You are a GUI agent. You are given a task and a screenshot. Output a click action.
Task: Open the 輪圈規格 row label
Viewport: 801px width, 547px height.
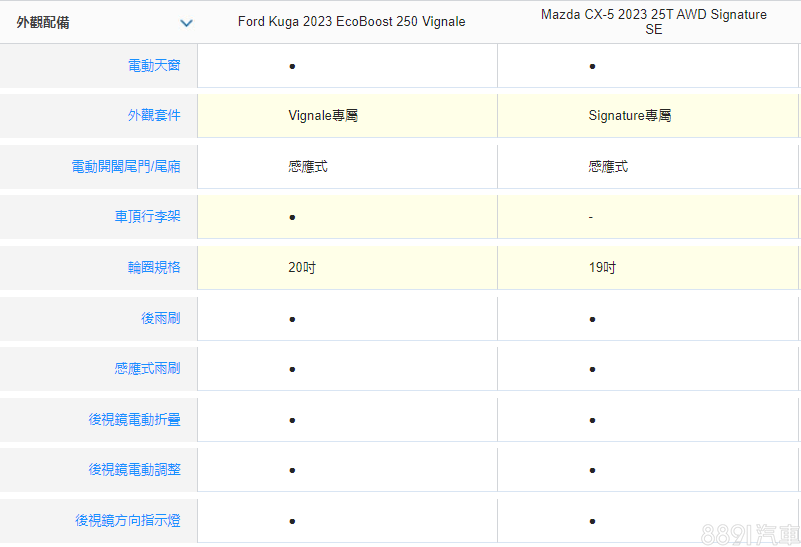pyautogui.click(x=154, y=268)
